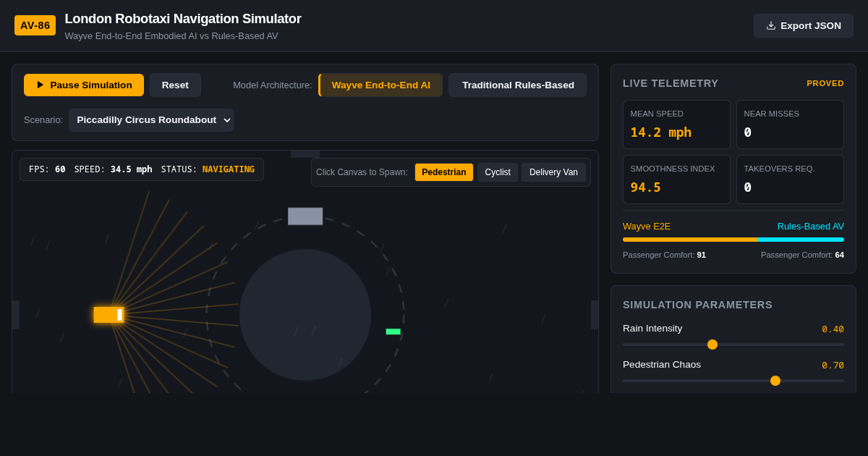This screenshot has height=456, width=868.
Task: Select Wayve End-to-End AI architecture
Action: [380, 85]
